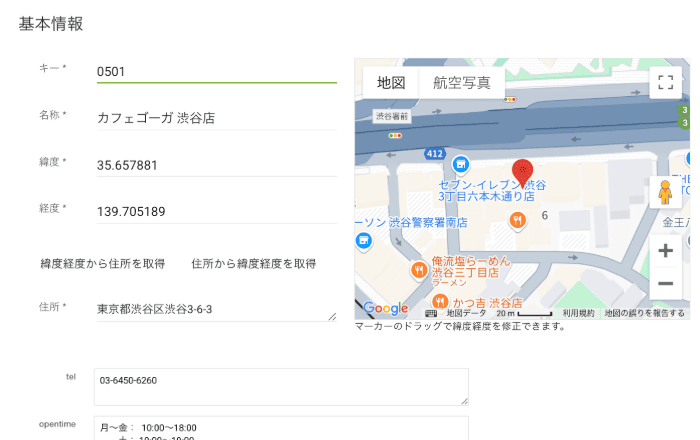Click the 俺流塩らーめん restaurant map icon
The image size is (700, 440).
click(x=419, y=270)
